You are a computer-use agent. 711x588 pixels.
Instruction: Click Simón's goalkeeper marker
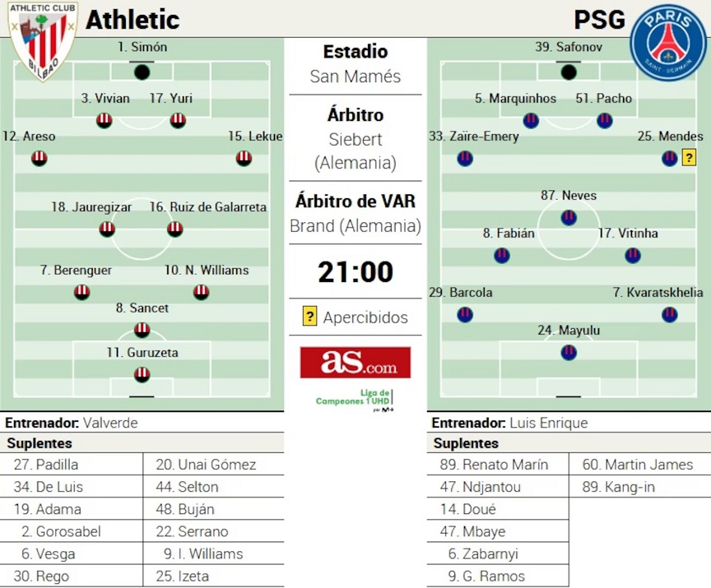pyautogui.click(x=142, y=72)
